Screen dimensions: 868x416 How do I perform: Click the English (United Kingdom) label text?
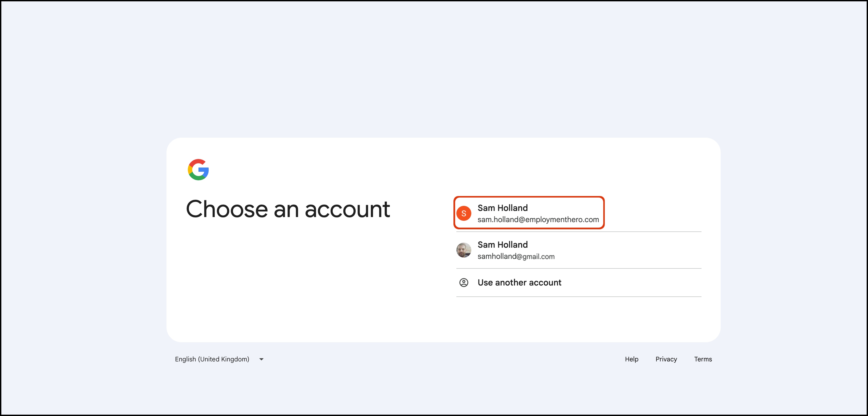(x=212, y=359)
